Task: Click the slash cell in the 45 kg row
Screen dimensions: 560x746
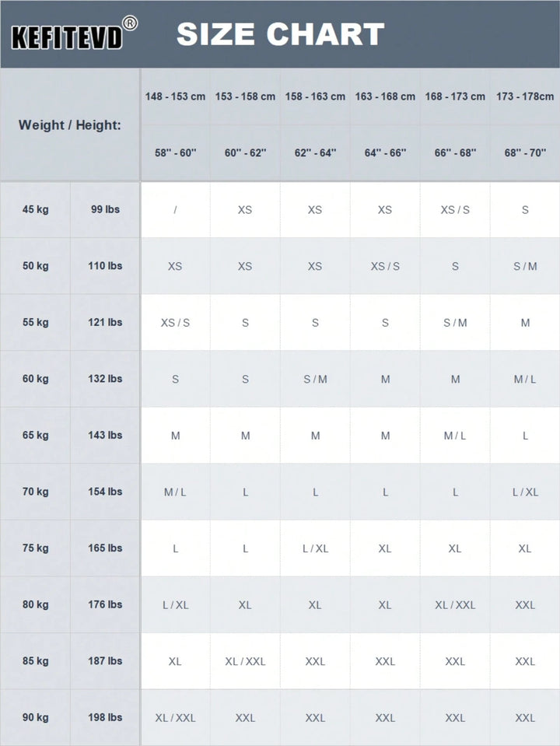Action: click(175, 210)
